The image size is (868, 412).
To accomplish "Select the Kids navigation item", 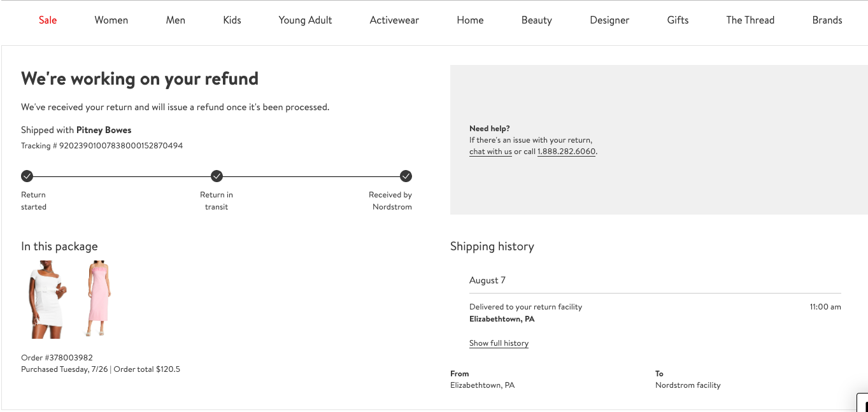I will click(232, 20).
